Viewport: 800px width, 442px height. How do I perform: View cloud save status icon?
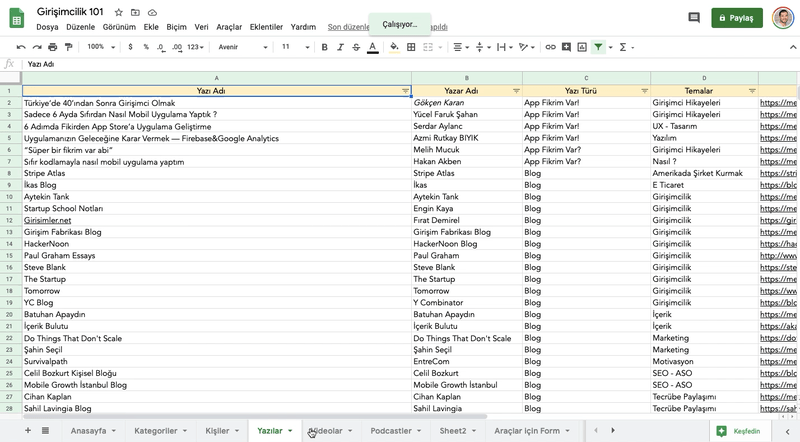[152, 12]
